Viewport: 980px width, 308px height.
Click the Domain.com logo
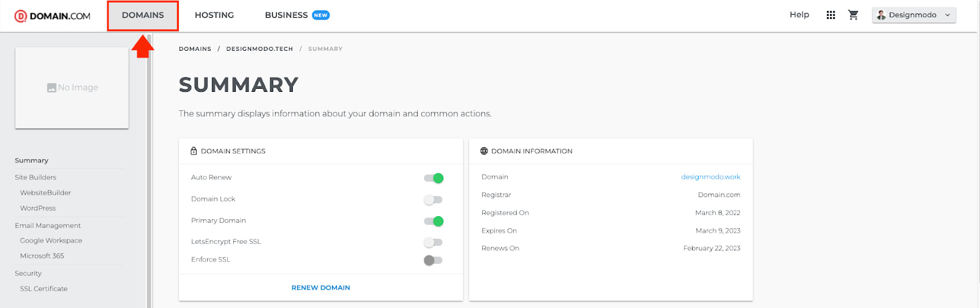point(53,16)
